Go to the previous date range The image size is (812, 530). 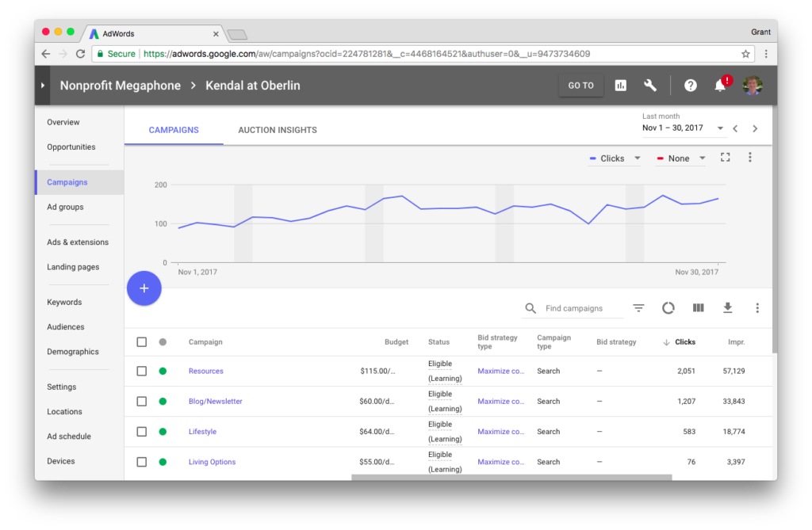735,128
